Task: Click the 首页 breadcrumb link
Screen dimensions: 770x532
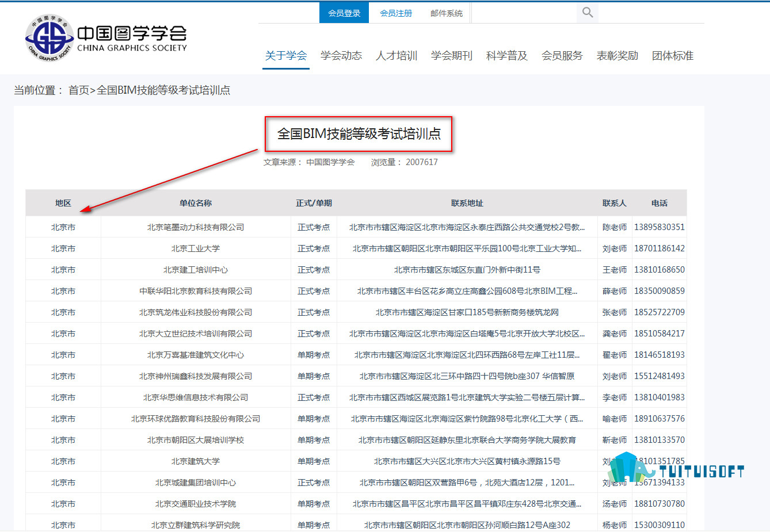Action: point(79,90)
